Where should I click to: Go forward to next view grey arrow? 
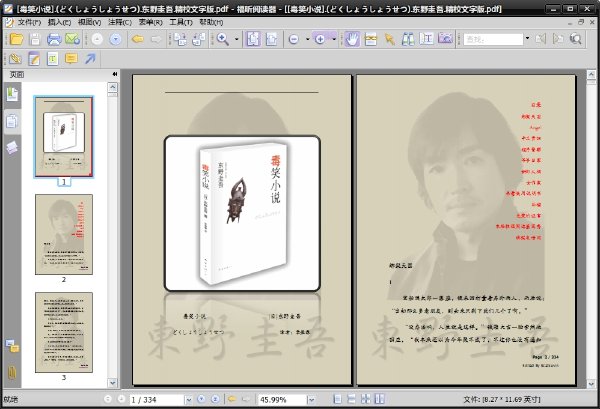156,39
